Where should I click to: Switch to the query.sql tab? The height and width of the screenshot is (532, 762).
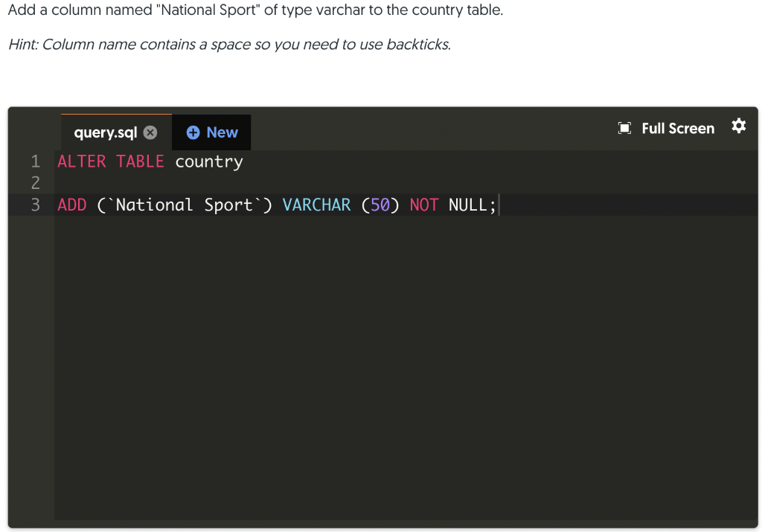click(x=104, y=132)
